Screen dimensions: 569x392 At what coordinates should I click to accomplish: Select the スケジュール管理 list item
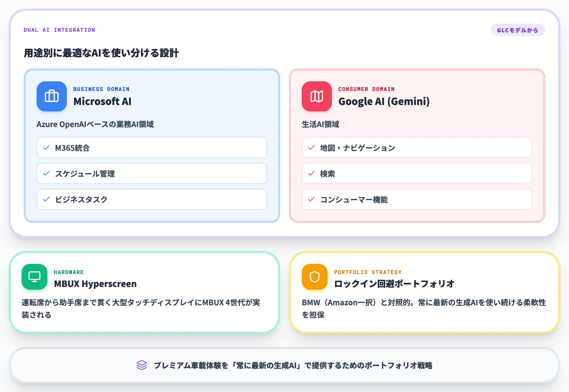tap(152, 173)
